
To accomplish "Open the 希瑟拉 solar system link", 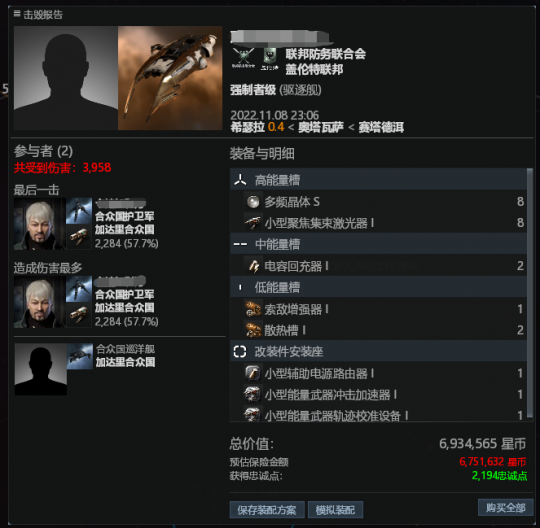I will [247, 127].
